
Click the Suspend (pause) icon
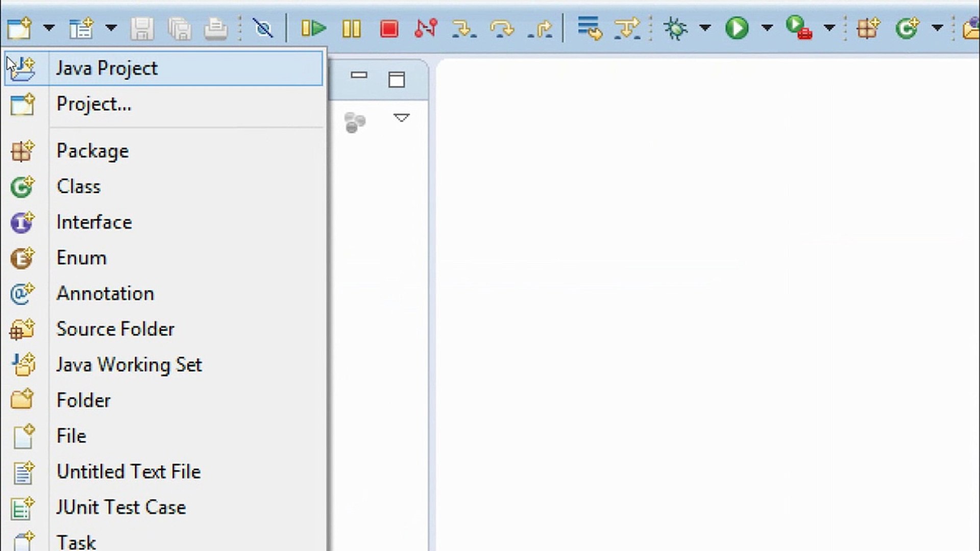pyautogui.click(x=352, y=29)
